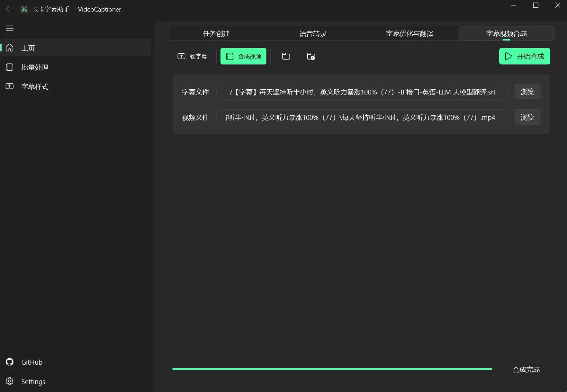Switch to the 任务创建 tab
This screenshot has height=392, width=567.
(x=216, y=33)
